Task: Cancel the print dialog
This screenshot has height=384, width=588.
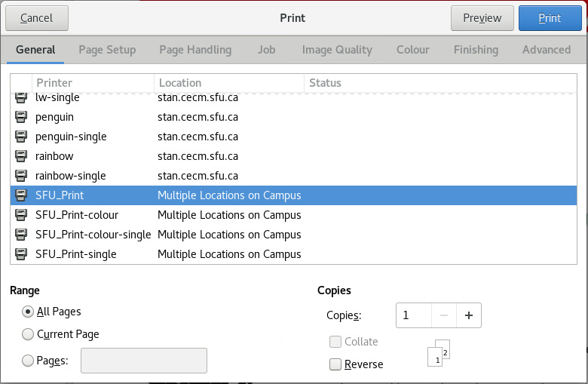Action: click(x=37, y=18)
